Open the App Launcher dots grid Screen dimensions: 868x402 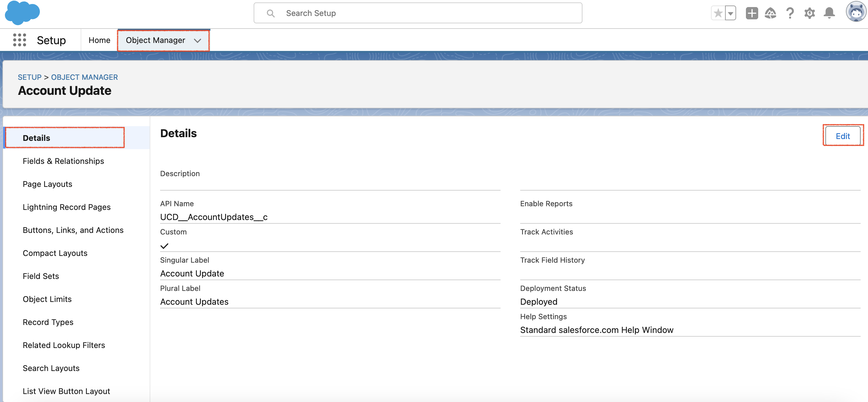[x=20, y=40]
